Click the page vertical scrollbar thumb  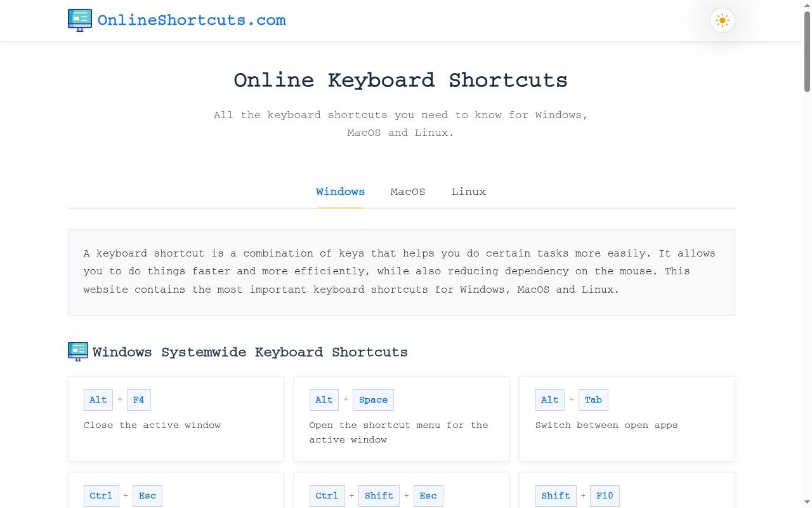(808, 51)
